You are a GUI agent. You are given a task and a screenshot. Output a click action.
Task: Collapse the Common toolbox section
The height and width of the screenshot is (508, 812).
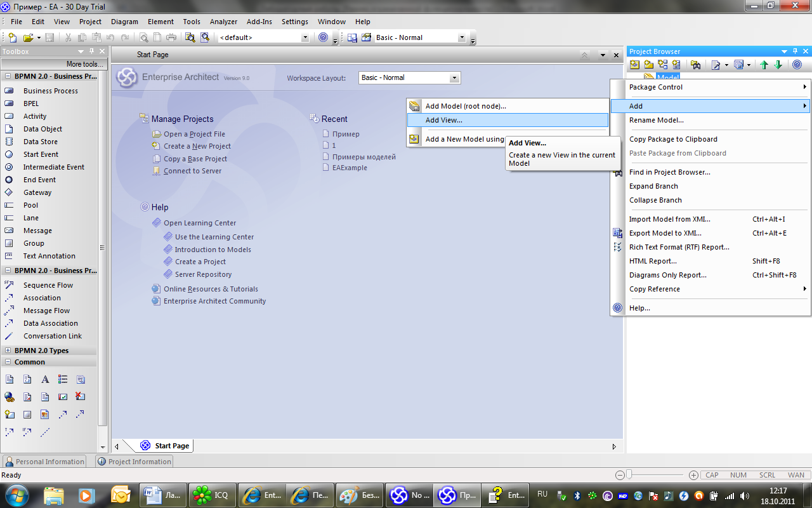(8, 362)
